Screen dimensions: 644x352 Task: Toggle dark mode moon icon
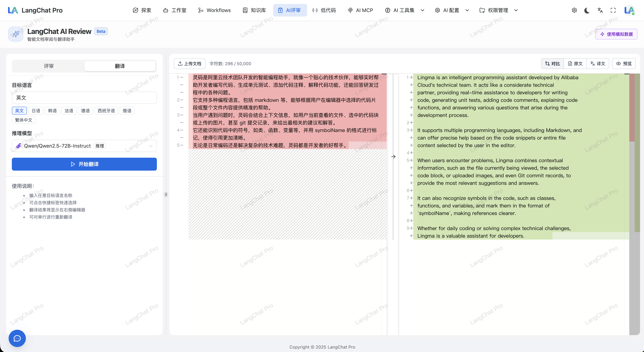pos(587,10)
